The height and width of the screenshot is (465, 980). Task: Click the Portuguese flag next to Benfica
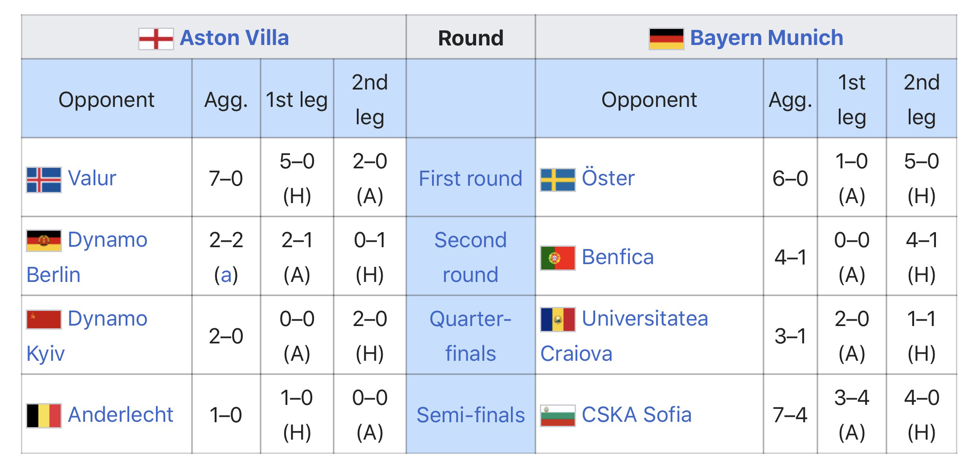pos(558,258)
